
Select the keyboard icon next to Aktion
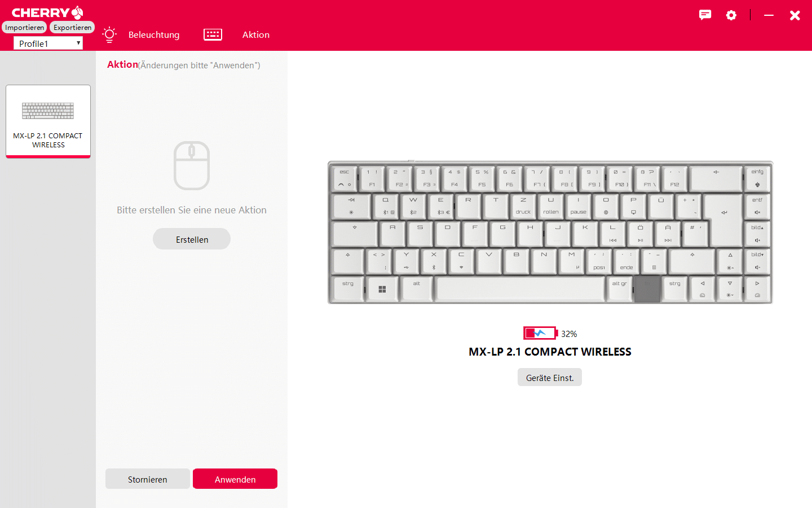coord(213,34)
